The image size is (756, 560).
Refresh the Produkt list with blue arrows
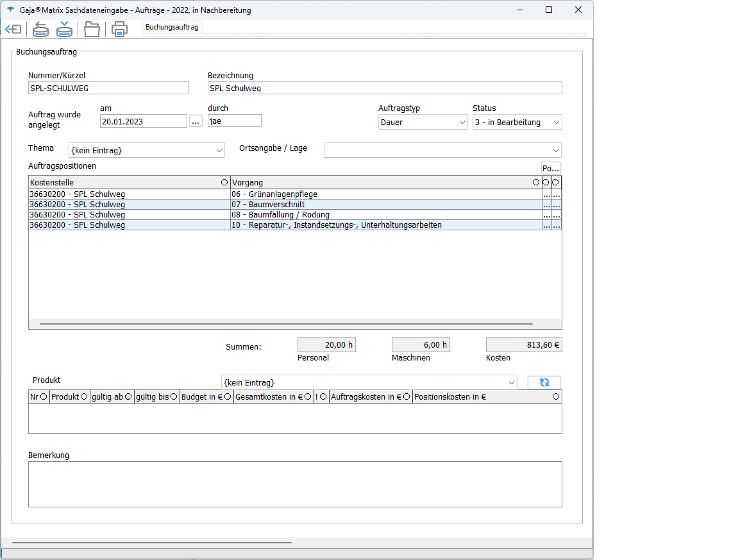[544, 382]
